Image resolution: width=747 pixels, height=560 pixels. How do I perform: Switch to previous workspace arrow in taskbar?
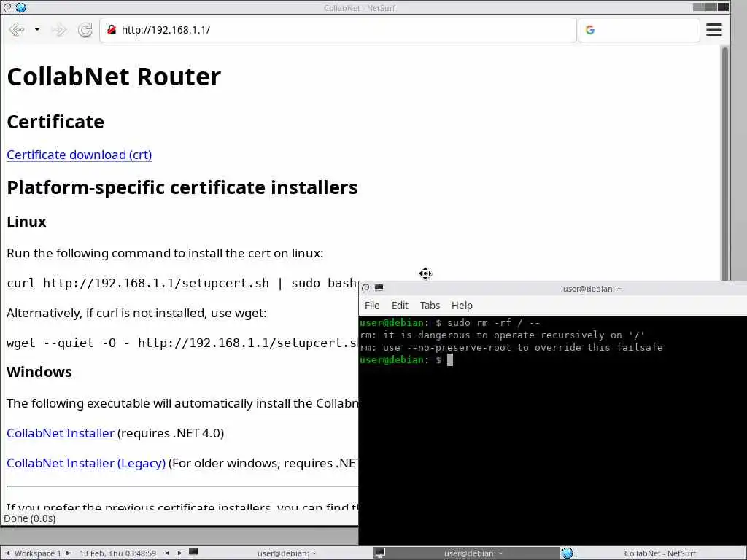7,553
